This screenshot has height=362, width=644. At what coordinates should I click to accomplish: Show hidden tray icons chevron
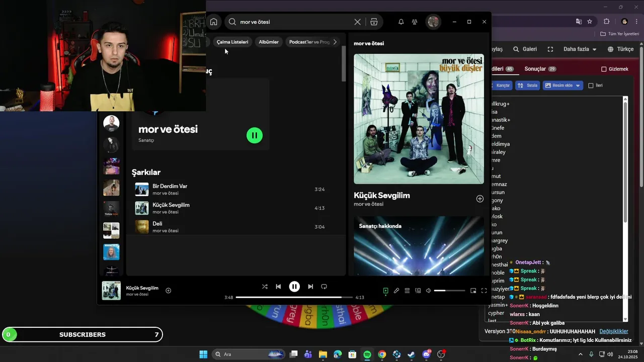pyautogui.click(x=581, y=354)
